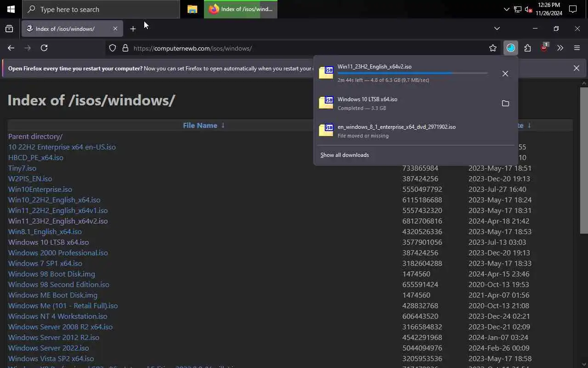Download 10 22H2 Enterprise x64 en-US.iso
Screen dimensions: 588x368
[62, 147]
